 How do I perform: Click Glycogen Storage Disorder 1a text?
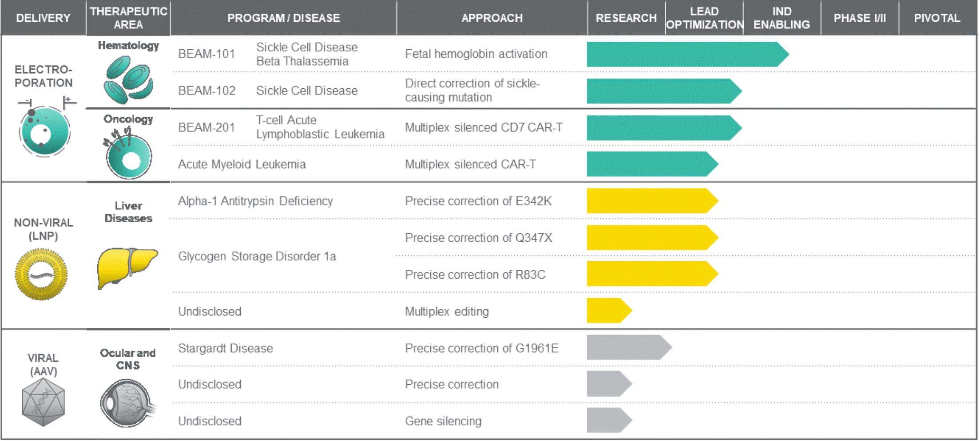point(257,256)
